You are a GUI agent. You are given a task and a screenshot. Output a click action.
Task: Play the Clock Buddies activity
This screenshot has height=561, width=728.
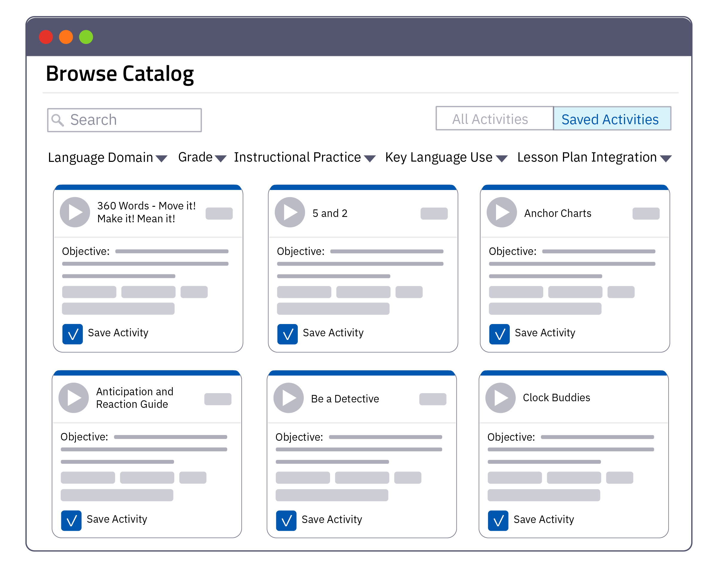click(501, 398)
